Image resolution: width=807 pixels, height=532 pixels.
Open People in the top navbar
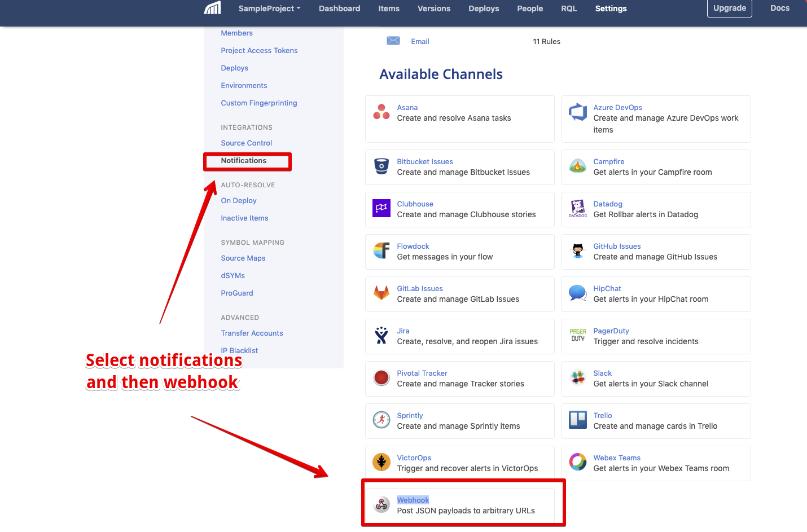tap(530, 8)
